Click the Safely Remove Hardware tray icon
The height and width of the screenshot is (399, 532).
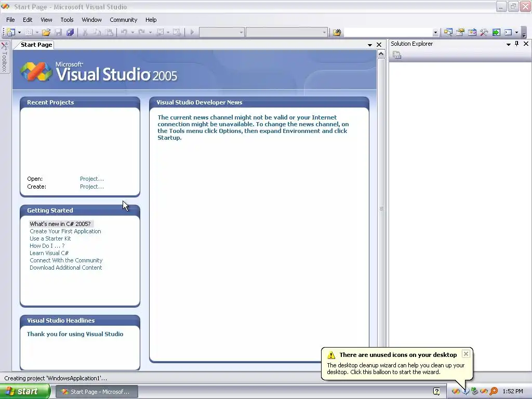point(475,392)
